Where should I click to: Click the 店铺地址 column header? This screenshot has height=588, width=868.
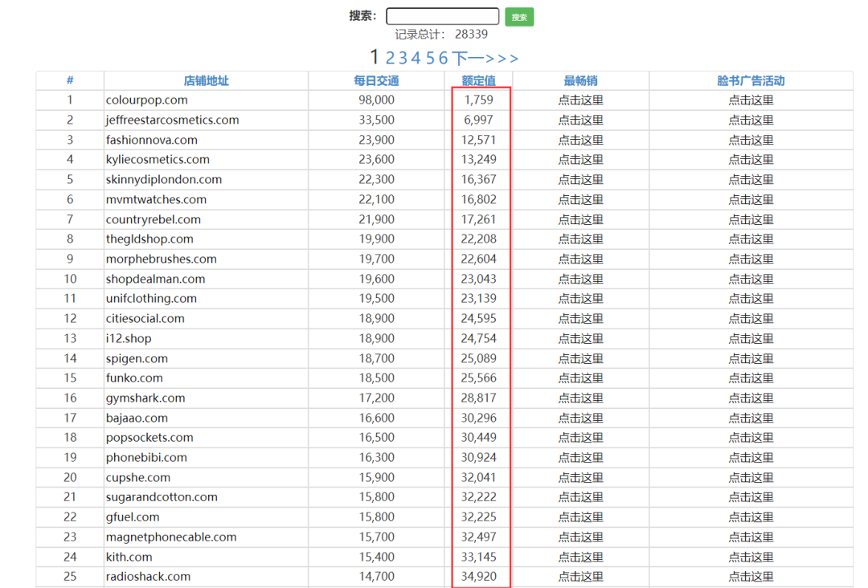coord(206,81)
